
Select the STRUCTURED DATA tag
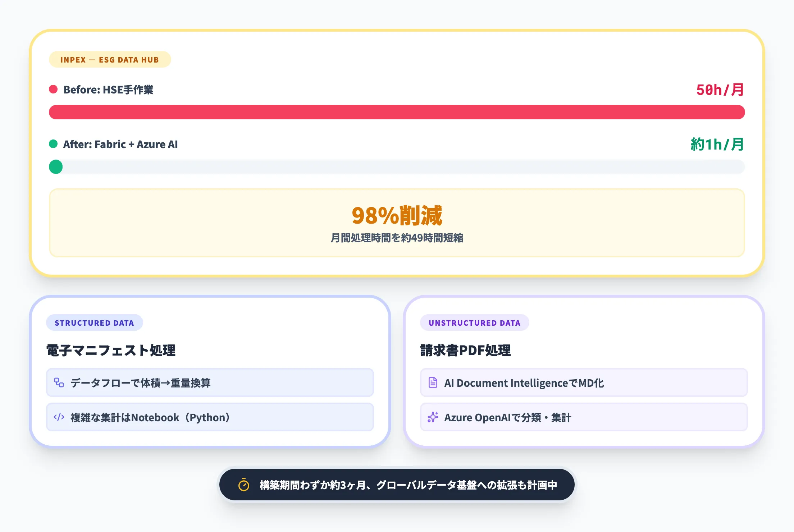94,323
